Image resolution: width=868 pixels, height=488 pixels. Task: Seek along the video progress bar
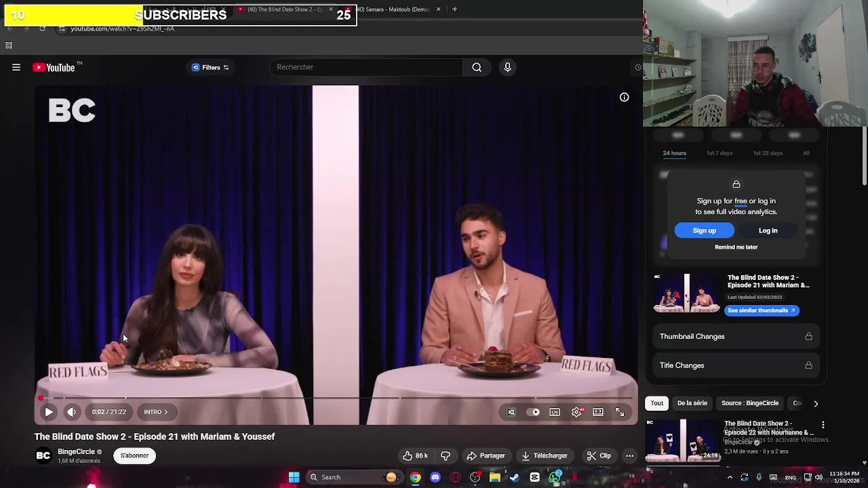(336, 398)
